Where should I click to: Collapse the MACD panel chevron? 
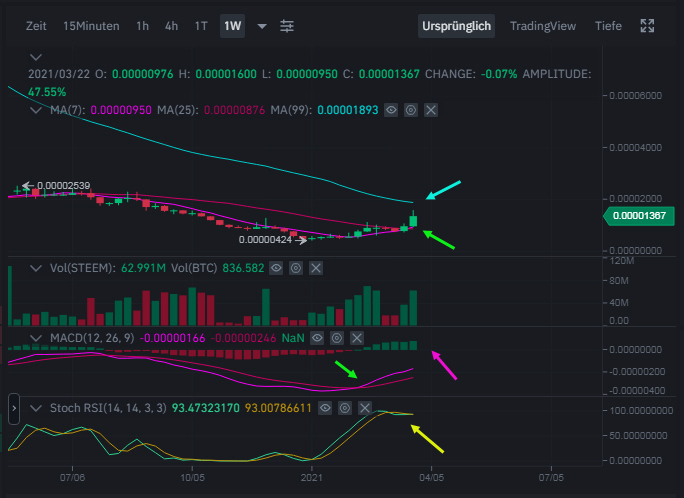pyautogui.click(x=36, y=339)
